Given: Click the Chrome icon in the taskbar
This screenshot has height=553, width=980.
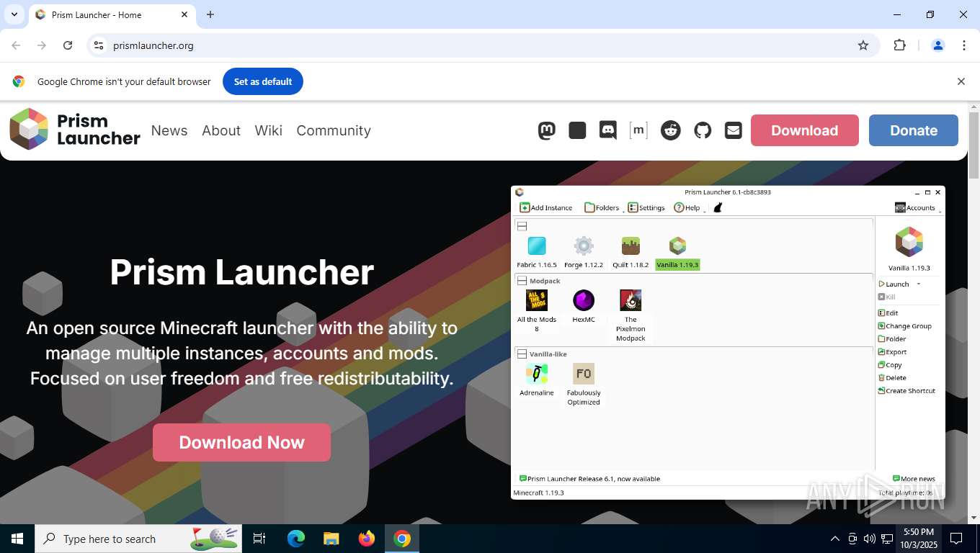Looking at the screenshot, I should pos(402,539).
